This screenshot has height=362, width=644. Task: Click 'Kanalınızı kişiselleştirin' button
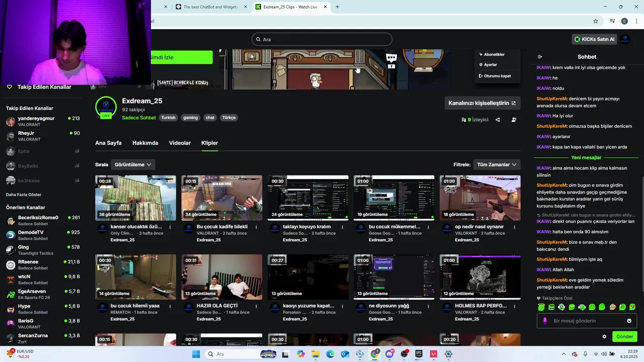click(x=482, y=103)
